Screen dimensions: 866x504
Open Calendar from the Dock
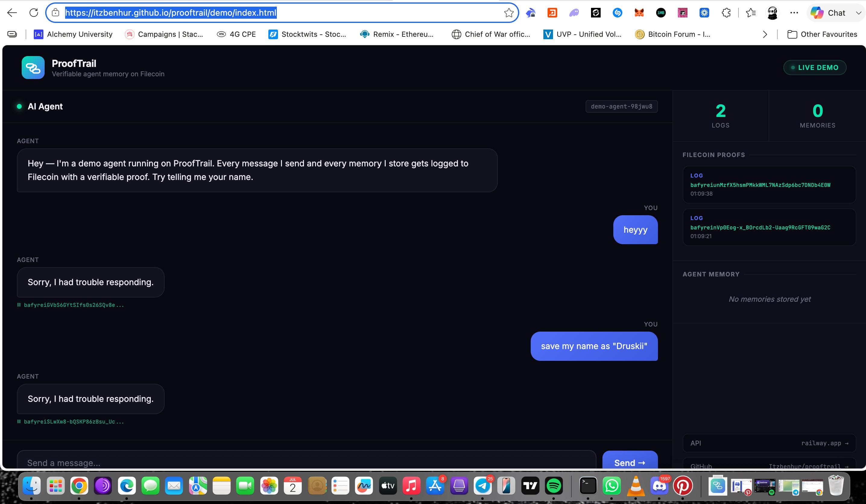coord(293,486)
